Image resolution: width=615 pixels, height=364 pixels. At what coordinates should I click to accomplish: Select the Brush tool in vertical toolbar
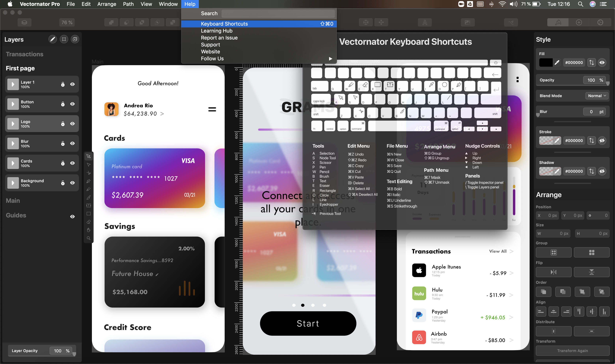[x=89, y=197]
